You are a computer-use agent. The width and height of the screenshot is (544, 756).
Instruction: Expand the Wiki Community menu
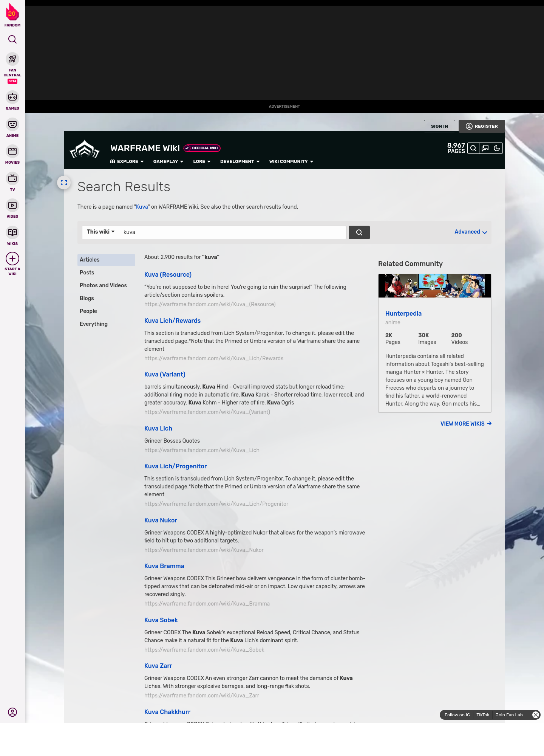point(291,161)
